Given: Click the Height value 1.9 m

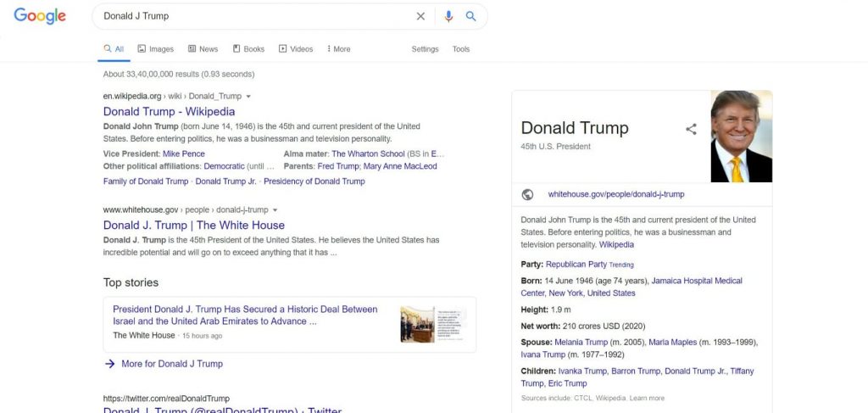Looking at the screenshot, I should [x=561, y=310].
